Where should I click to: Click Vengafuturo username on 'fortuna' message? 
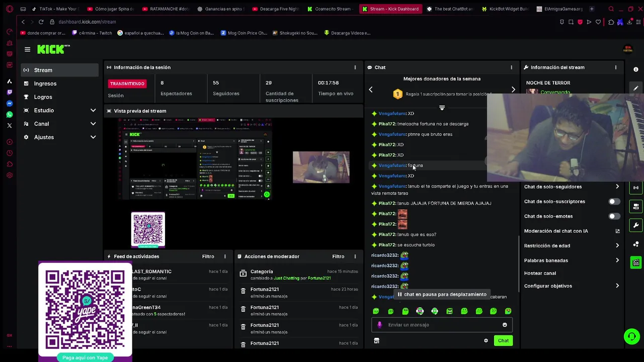(x=392, y=165)
